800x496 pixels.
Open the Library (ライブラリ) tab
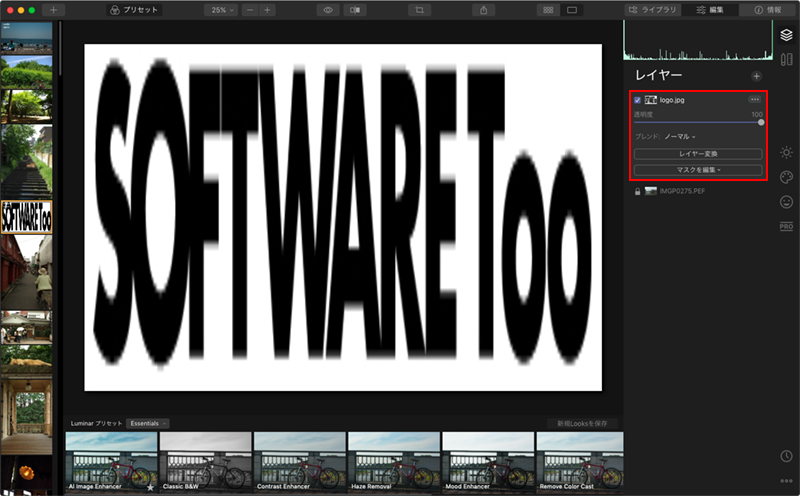(653, 10)
